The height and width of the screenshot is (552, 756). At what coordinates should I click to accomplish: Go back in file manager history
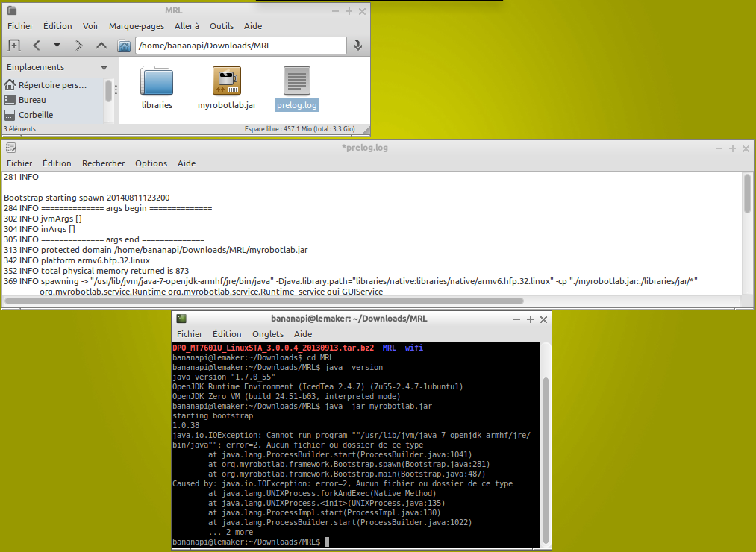click(x=37, y=46)
